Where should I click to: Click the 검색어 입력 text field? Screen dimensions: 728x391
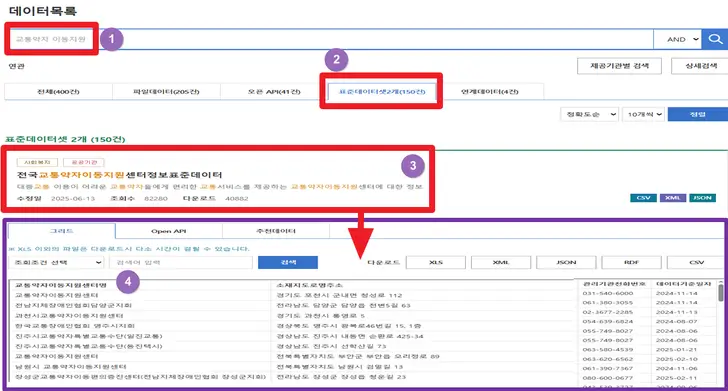click(181, 262)
